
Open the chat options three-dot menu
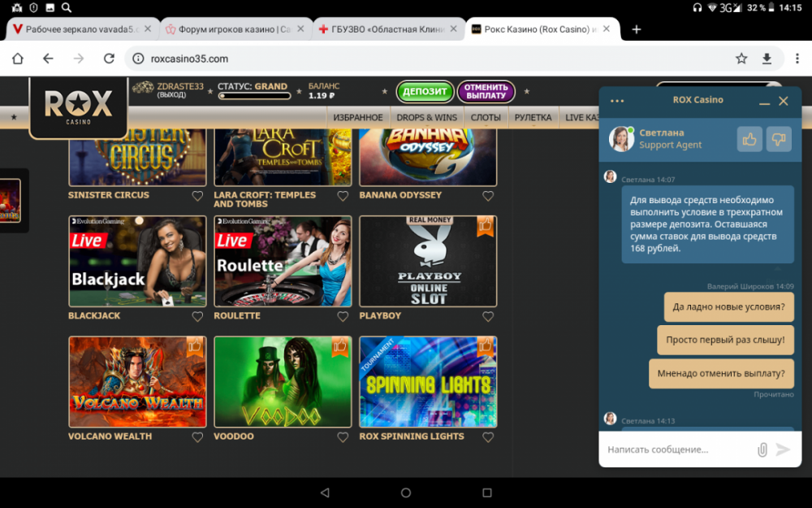coord(615,99)
